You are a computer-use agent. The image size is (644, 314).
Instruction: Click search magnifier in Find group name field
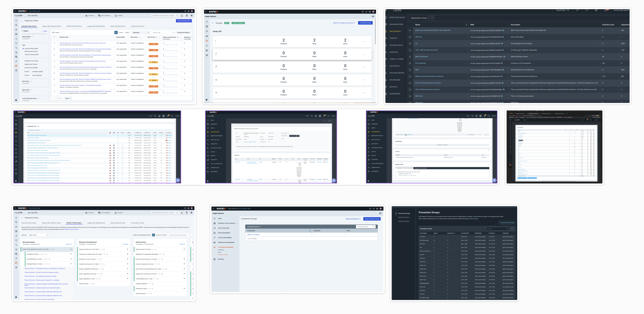click(x=373, y=227)
